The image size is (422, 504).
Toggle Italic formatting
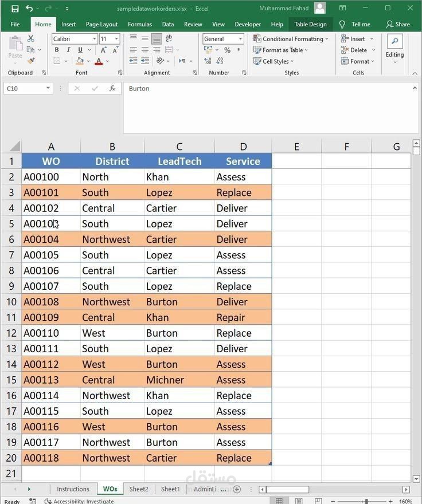point(68,50)
